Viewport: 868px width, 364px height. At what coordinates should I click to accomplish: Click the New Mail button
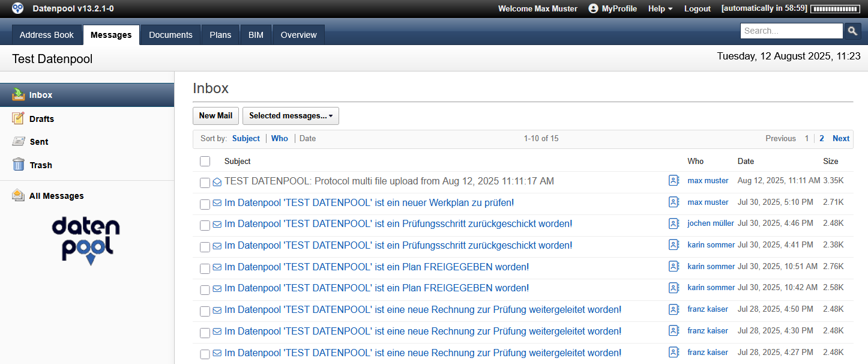tap(215, 116)
